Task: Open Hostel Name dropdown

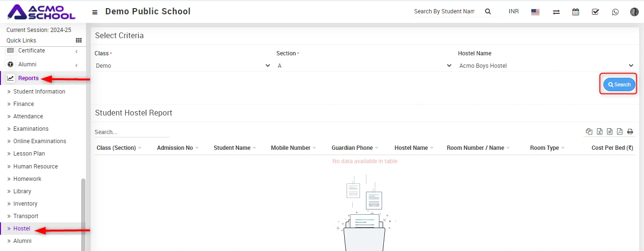Action: coord(546,66)
